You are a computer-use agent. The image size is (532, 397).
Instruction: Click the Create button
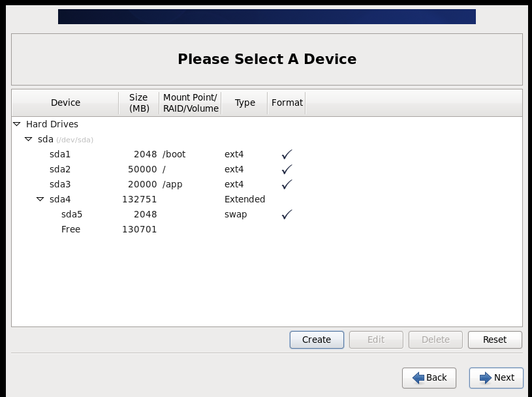pos(317,340)
